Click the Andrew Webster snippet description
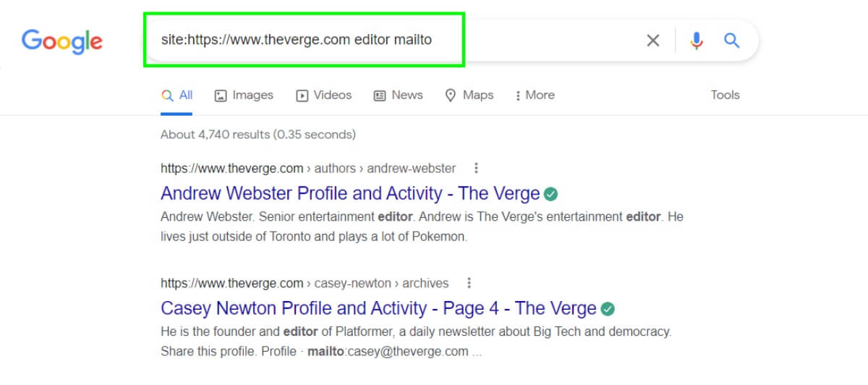Screen dimensions: 868x385 [x=422, y=227]
